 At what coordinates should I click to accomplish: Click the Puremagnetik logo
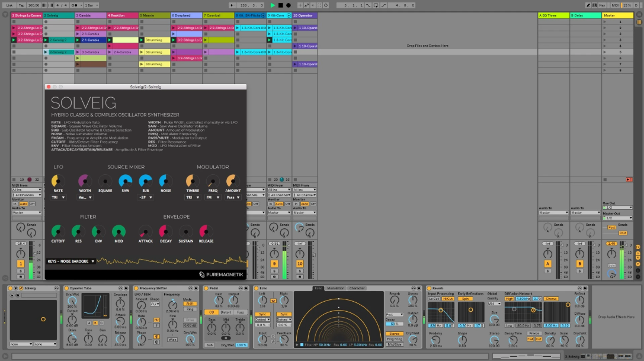222,274
